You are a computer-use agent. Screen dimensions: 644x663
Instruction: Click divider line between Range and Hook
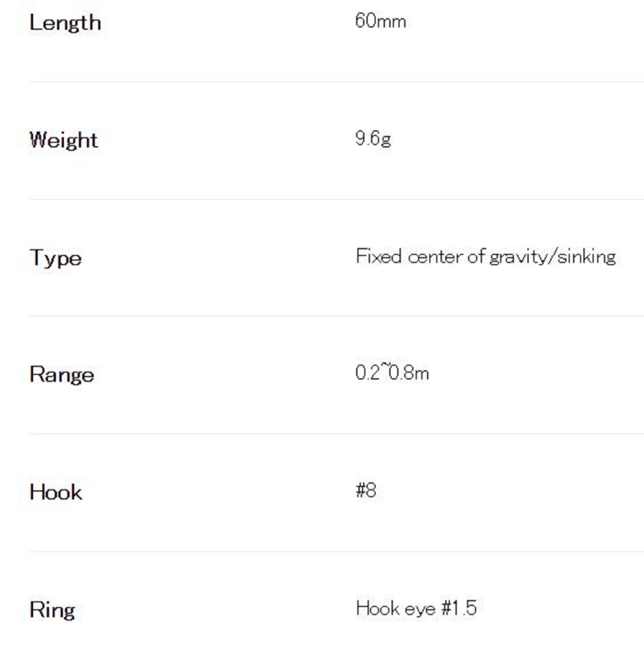[x=336, y=434]
